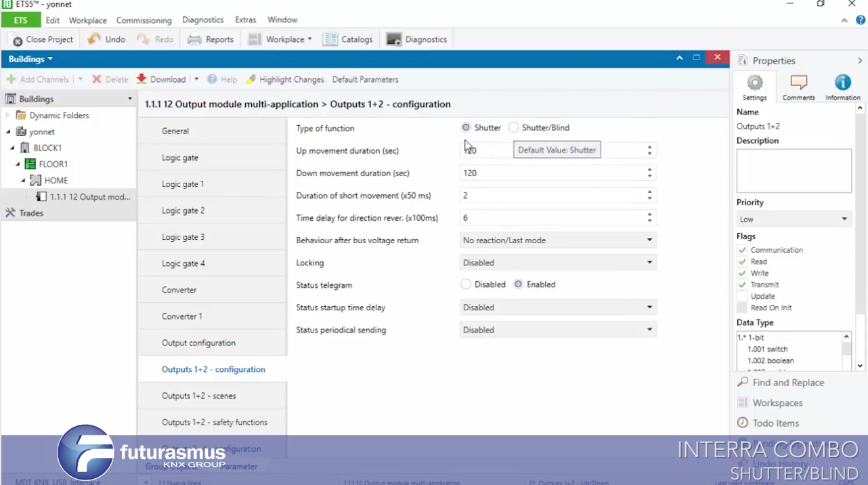This screenshot has height=485, width=868.
Task: Click the Catalogs toolbar icon
Action: pos(330,39)
